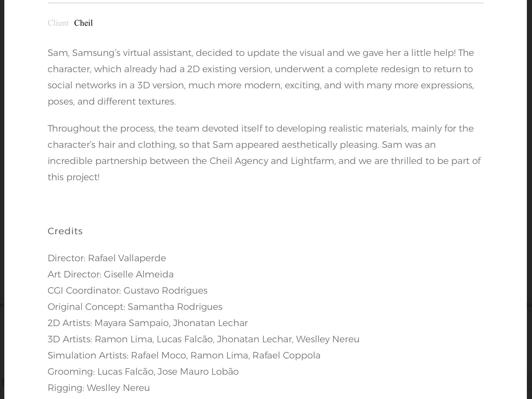The height and width of the screenshot is (399, 532).
Task: Click the Credits heading
Action: pyautogui.click(x=65, y=231)
